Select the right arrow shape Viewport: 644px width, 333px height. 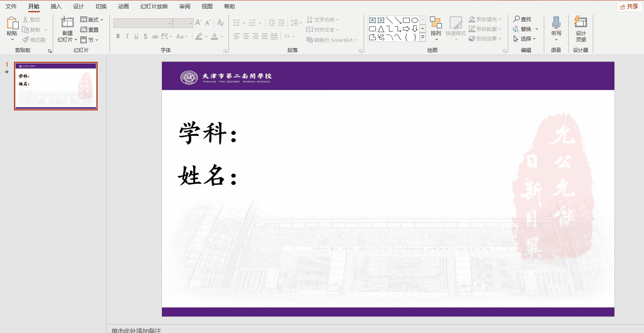(x=406, y=29)
